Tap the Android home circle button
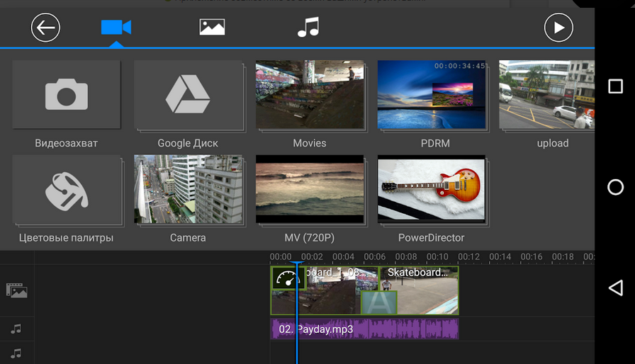This screenshot has width=635, height=364. coord(615,187)
